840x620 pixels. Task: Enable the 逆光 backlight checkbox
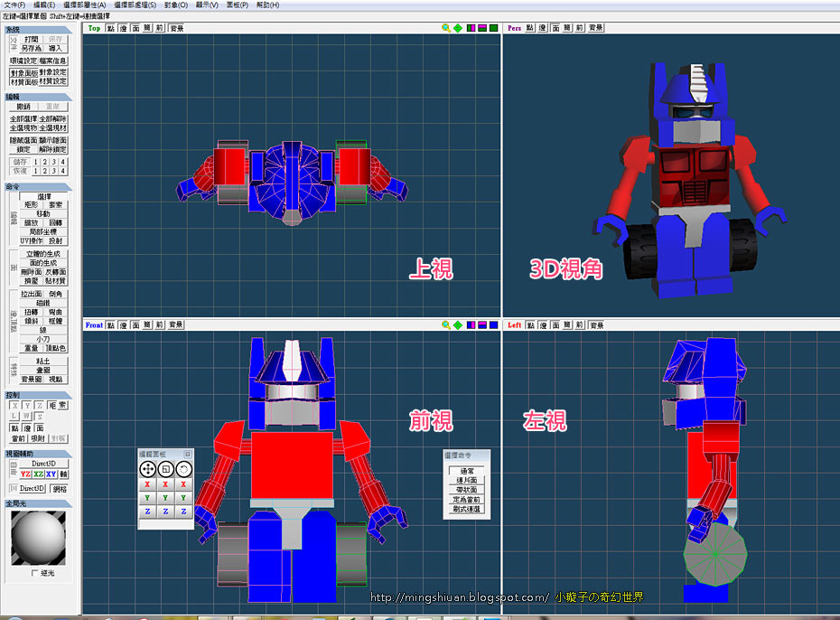[x=34, y=573]
